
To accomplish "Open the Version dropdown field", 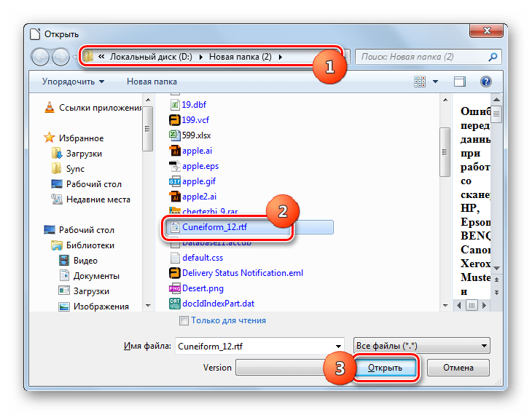I will pos(281,368).
